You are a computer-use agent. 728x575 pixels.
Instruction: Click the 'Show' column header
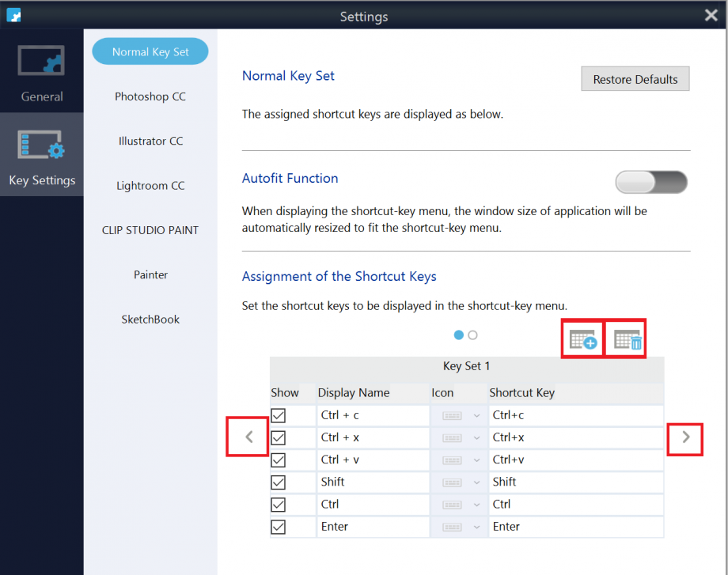285,393
